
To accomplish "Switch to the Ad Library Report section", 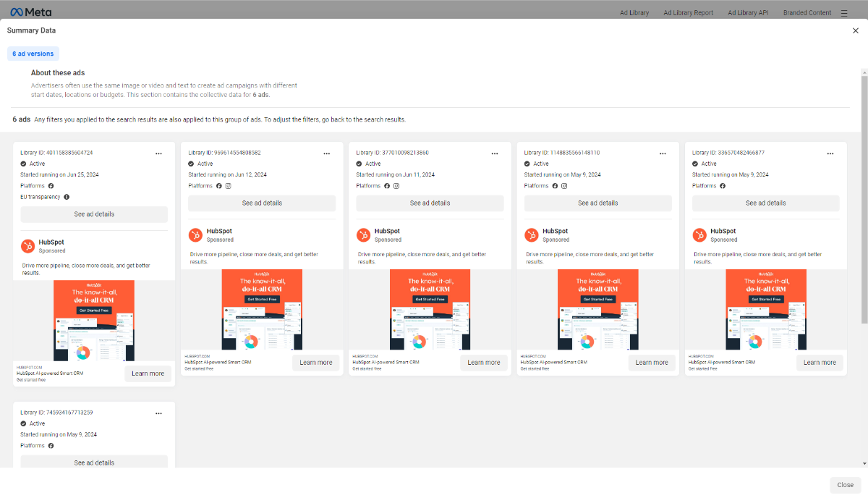I will (x=688, y=12).
